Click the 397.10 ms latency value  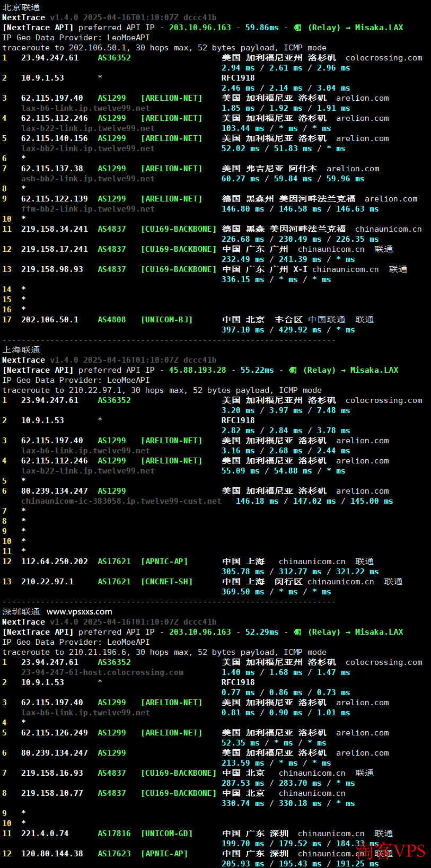click(243, 330)
